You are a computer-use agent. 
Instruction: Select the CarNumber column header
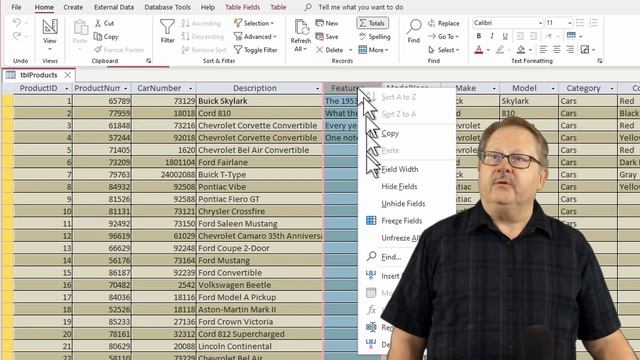click(x=159, y=88)
